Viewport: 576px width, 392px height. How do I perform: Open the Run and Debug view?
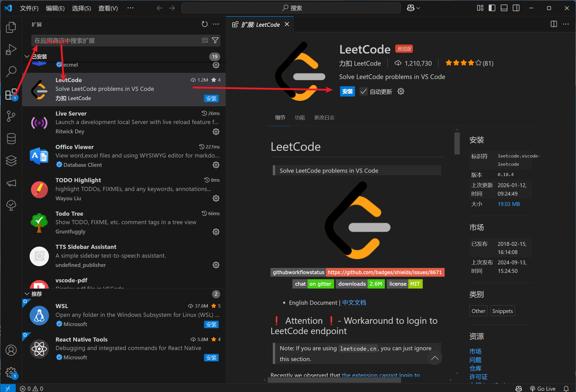click(x=11, y=49)
